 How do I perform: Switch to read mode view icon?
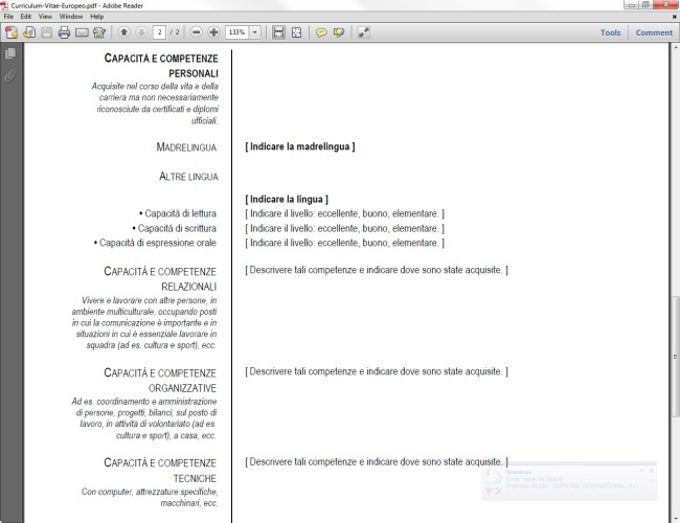coord(363,33)
